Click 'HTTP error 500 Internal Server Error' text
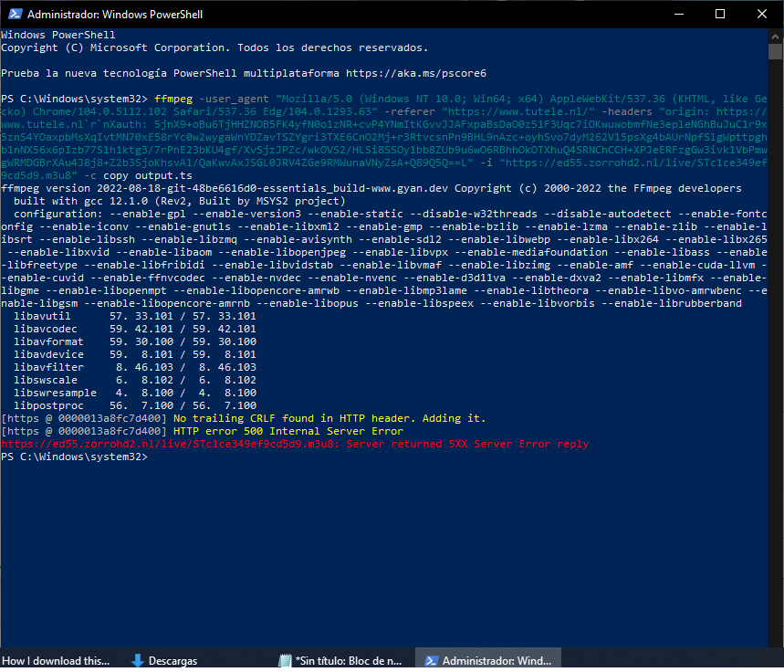 (288, 431)
